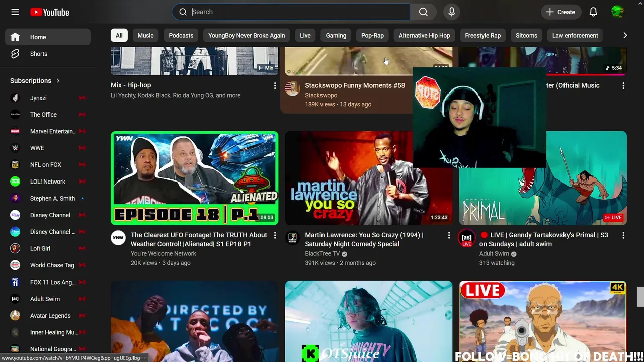Image resolution: width=644 pixels, height=362 pixels.
Task: Open The Clearest UFO Footage title
Action: tap(199, 239)
